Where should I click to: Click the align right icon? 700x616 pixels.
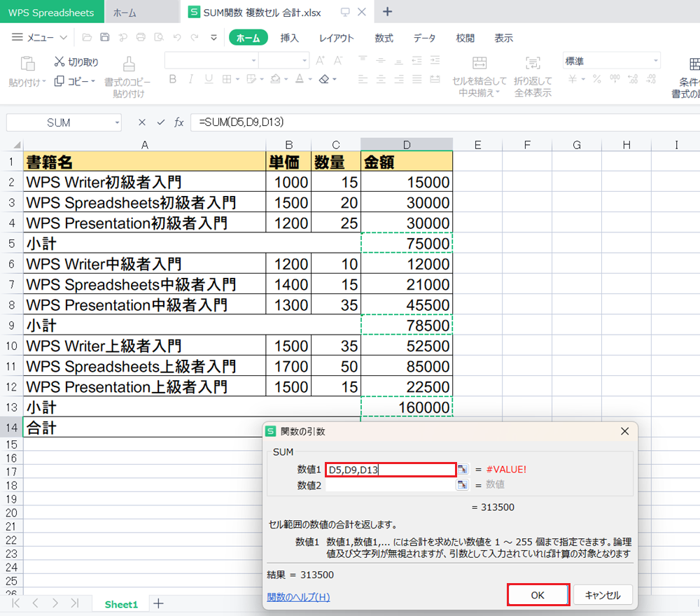pyautogui.click(x=399, y=80)
